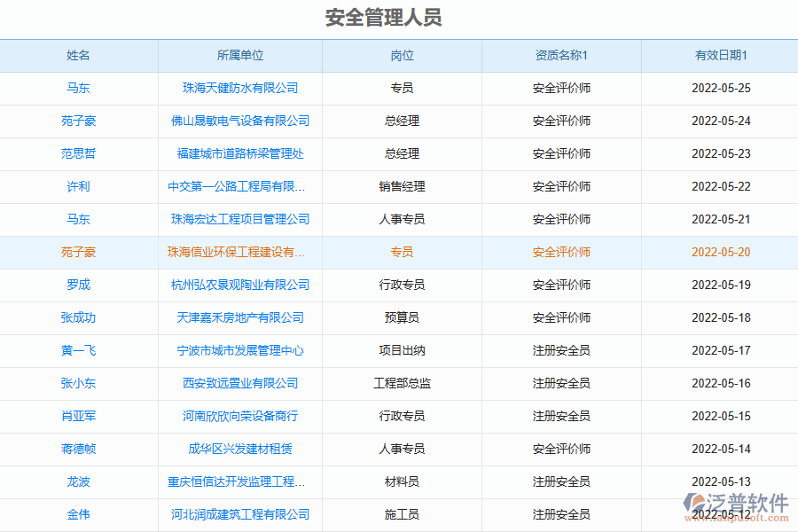
Task: Click the 岗位 column header
Action: (x=402, y=56)
